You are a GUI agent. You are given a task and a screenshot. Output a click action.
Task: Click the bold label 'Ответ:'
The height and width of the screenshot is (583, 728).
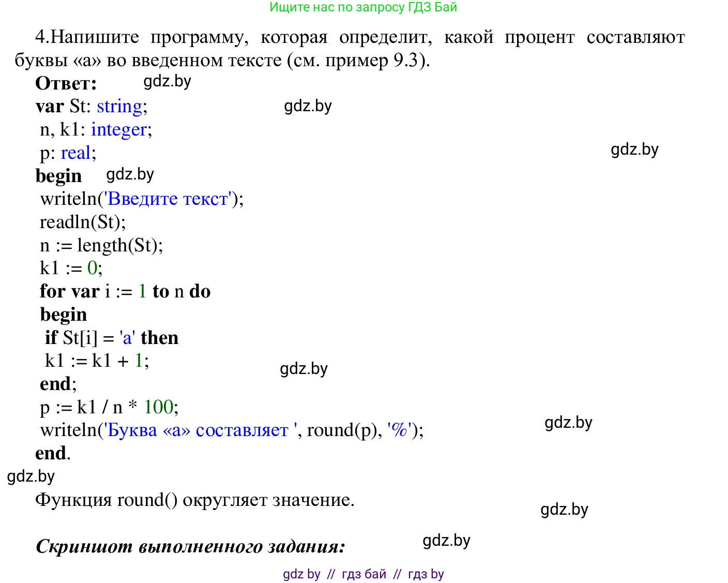coord(66,83)
